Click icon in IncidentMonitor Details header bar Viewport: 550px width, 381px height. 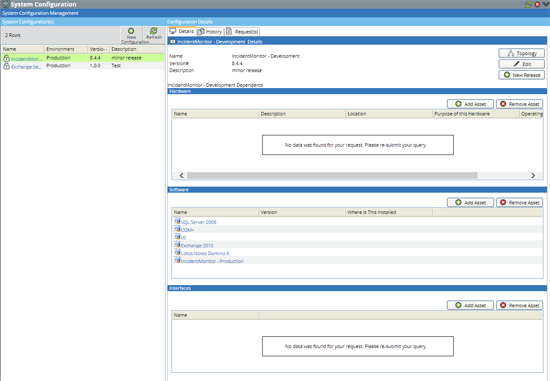point(173,41)
